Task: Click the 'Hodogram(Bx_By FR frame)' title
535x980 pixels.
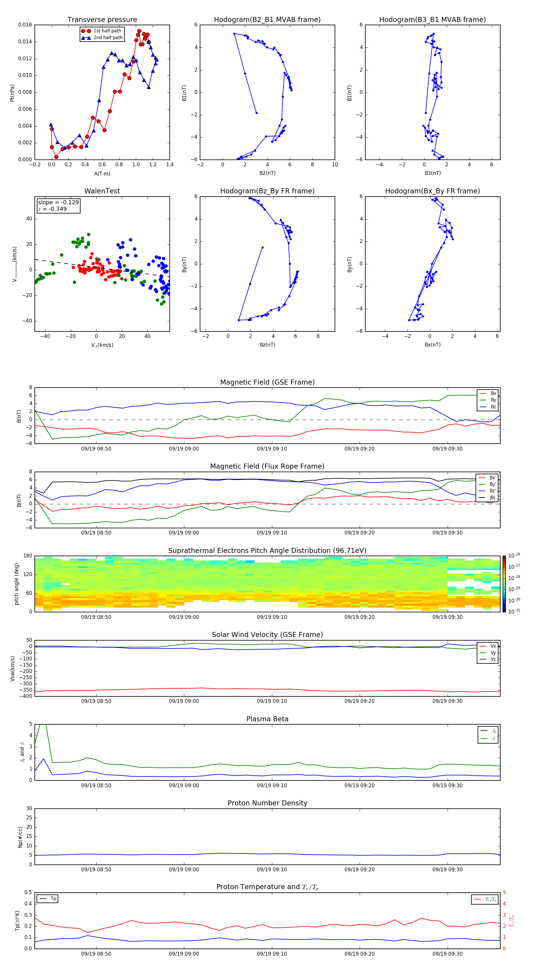Action: coord(432,191)
